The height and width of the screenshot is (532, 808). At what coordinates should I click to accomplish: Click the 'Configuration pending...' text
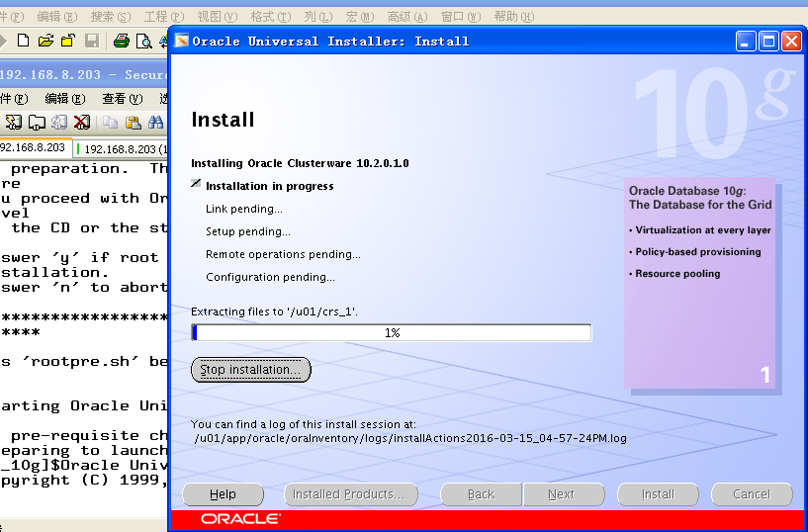click(x=270, y=277)
